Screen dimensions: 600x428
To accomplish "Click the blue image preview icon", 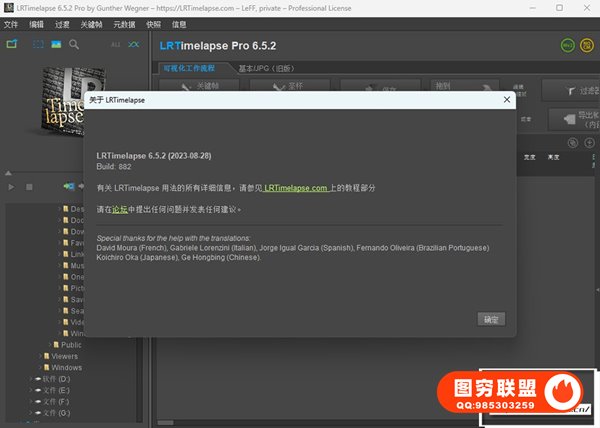I will point(56,45).
